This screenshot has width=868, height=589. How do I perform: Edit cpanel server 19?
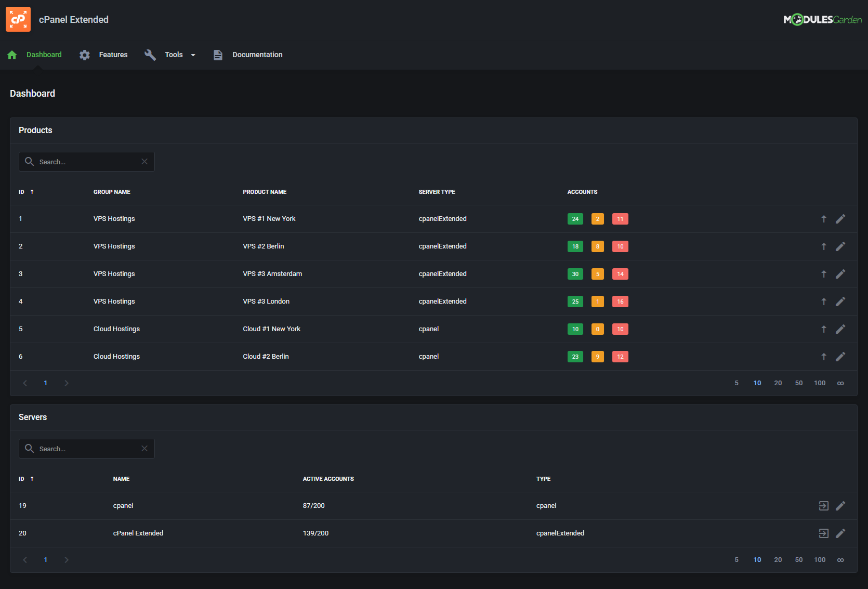[x=840, y=506]
